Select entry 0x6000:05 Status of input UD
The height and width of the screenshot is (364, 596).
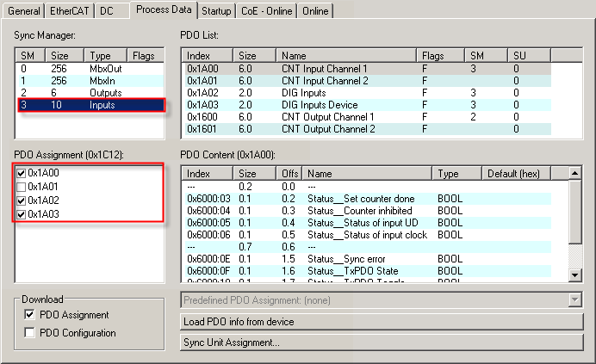pyautogui.click(x=367, y=223)
